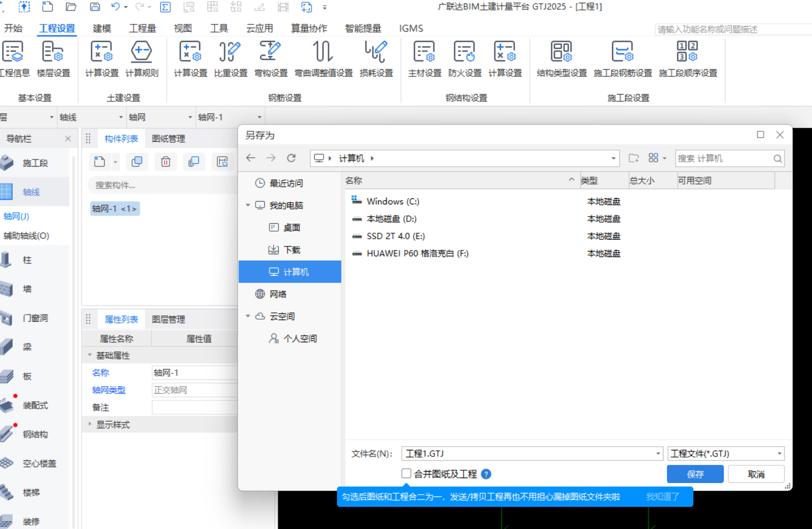Open 文件名 history dropdown arrow

tap(658, 454)
